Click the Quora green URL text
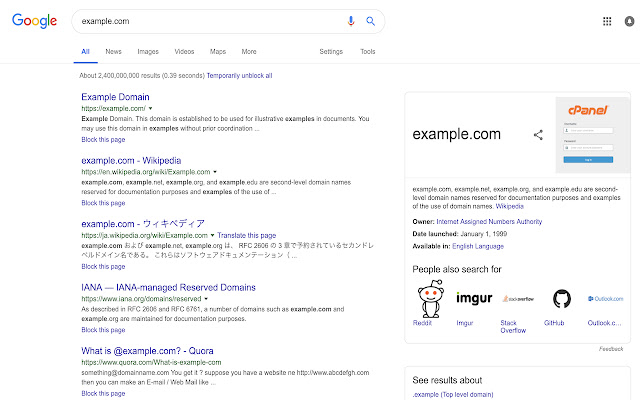Viewport: 640px width, 400px height. (151, 362)
